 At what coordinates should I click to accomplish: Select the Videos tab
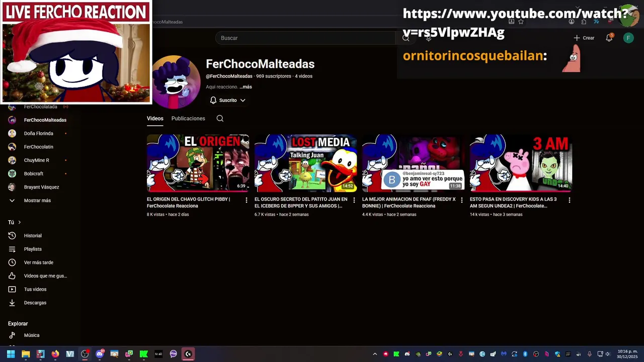(155, 119)
